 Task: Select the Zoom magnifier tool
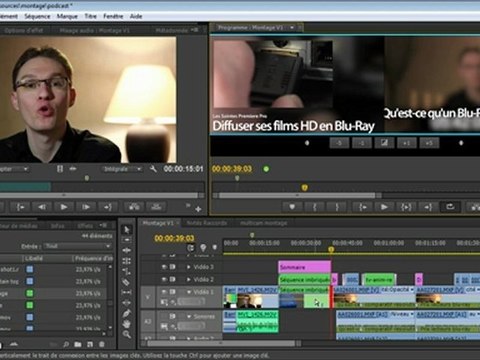pyautogui.click(x=127, y=334)
